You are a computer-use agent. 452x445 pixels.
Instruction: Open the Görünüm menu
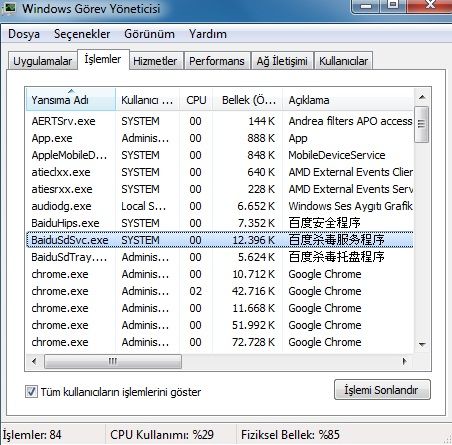pyautogui.click(x=149, y=34)
